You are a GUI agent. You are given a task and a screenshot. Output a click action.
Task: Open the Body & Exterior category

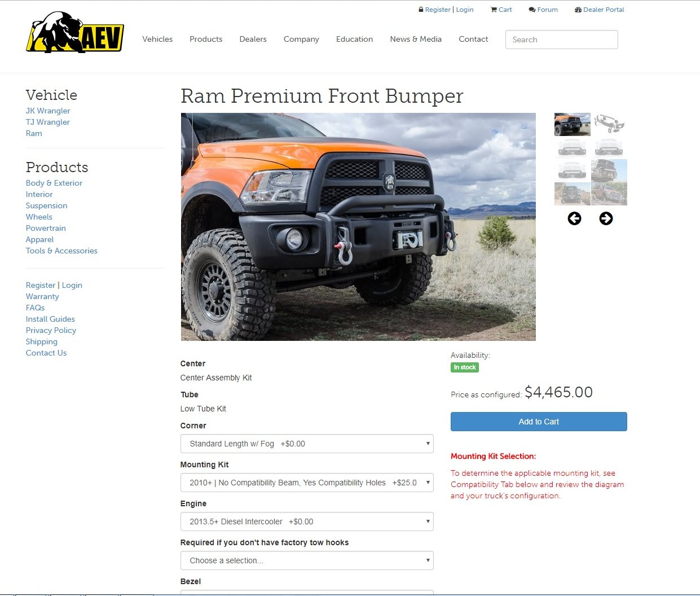click(54, 183)
